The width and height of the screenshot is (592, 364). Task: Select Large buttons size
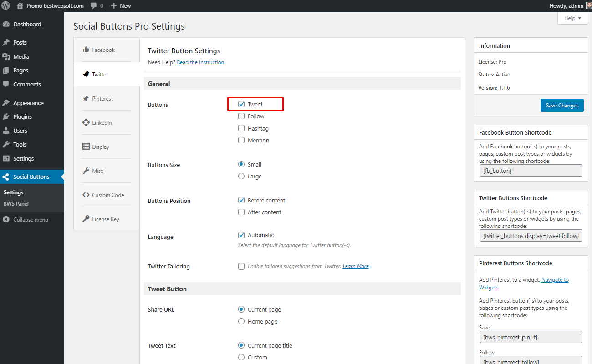click(x=241, y=176)
